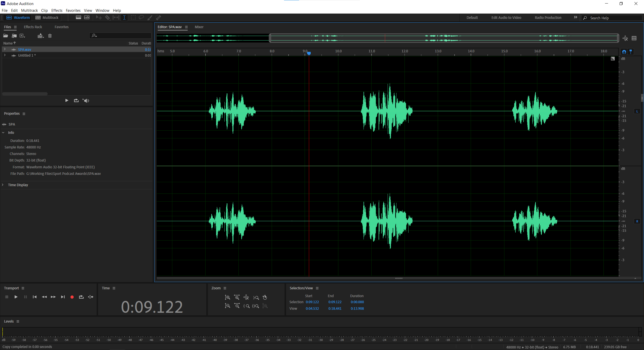The height and width of the screenshot is (350, 644).
Task: Expand SPA.wav file row
Action: pyautogui.click(x=5, y=49)
